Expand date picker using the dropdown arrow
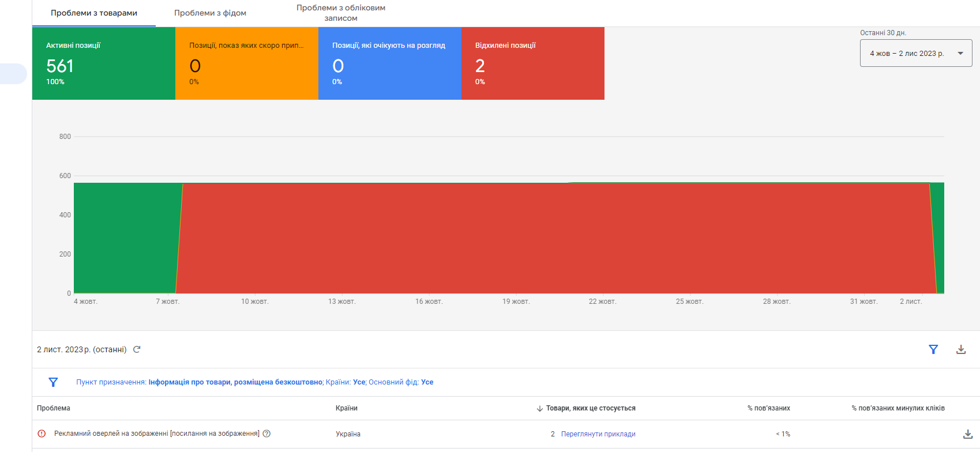Viewport: 980px width, 452px height. pyautogui.click(x=960, y=54)
